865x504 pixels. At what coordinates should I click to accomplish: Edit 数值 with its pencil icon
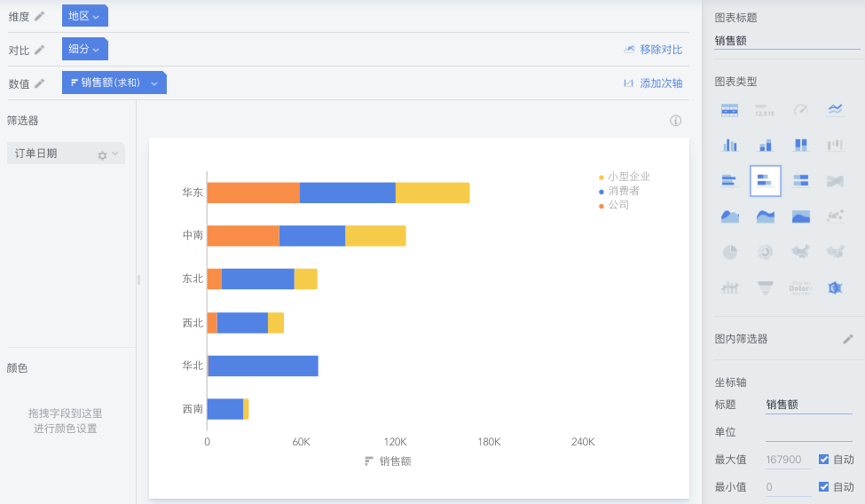[x=39, y=83]
